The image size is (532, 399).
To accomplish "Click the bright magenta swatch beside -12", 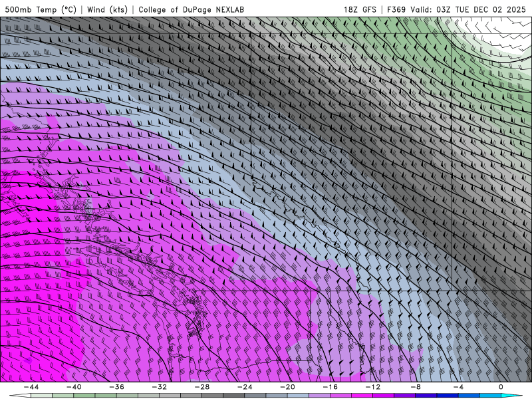I will click(362, 396).
